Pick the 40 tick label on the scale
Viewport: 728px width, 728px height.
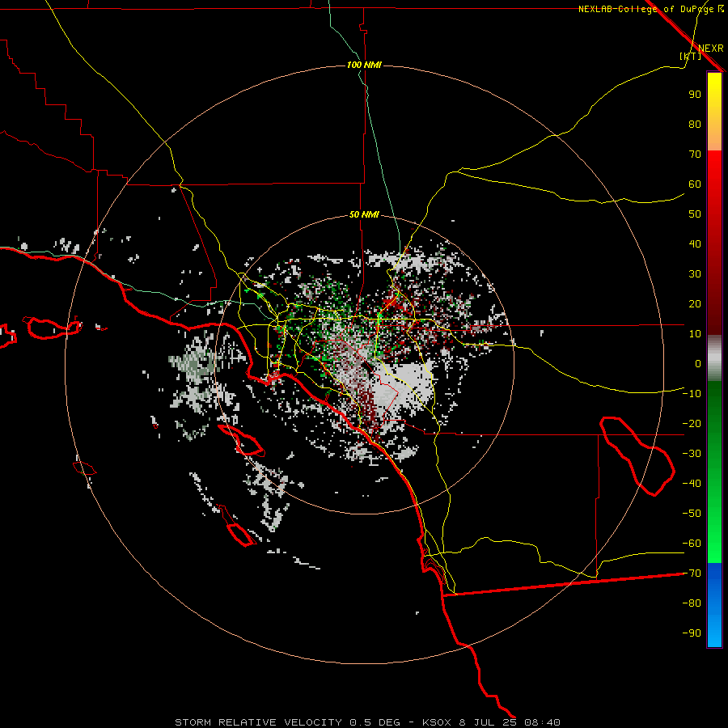[695, 244]
